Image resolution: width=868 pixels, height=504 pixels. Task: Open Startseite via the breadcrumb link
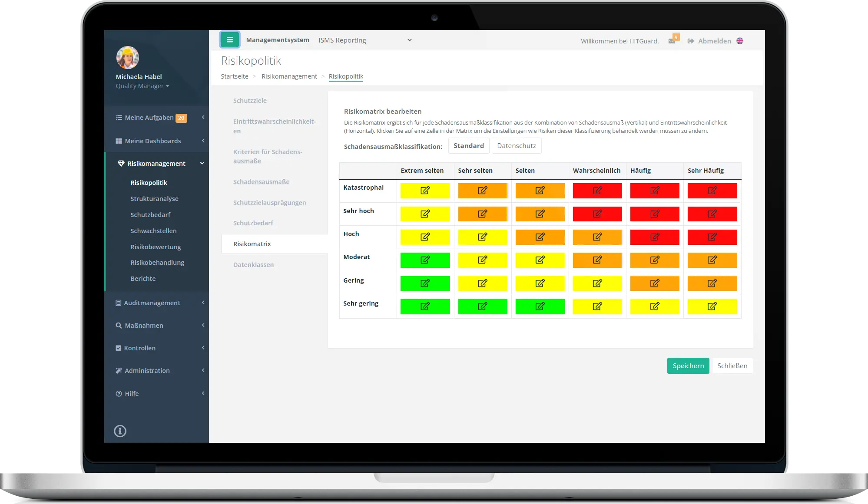(234, 76)
